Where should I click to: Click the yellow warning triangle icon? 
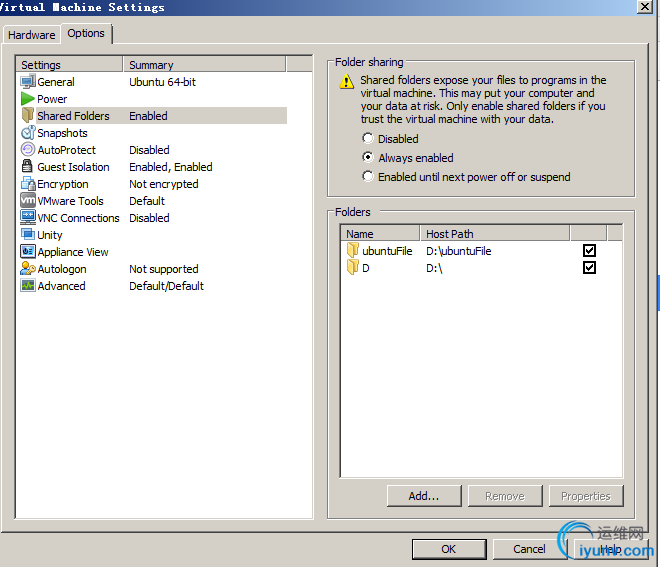coord(346,81)
